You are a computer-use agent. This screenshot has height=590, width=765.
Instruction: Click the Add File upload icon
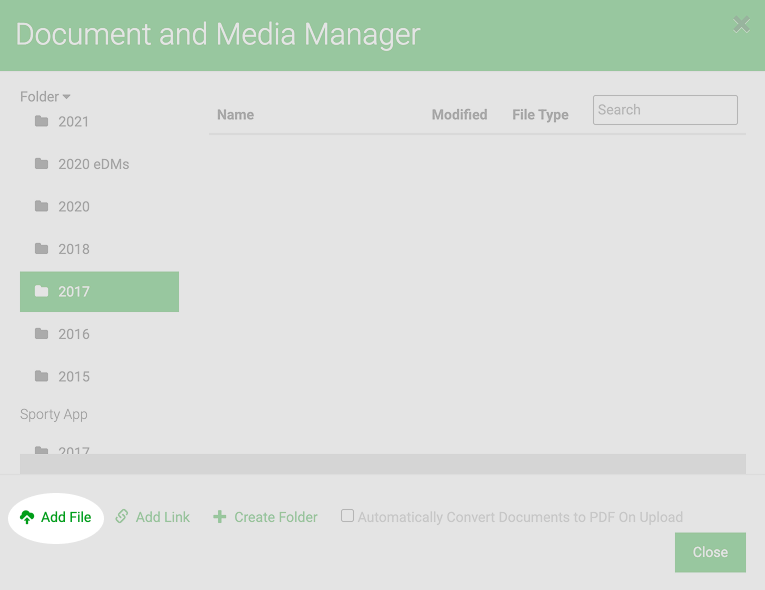pyautogui.click(x=27, y=517)
